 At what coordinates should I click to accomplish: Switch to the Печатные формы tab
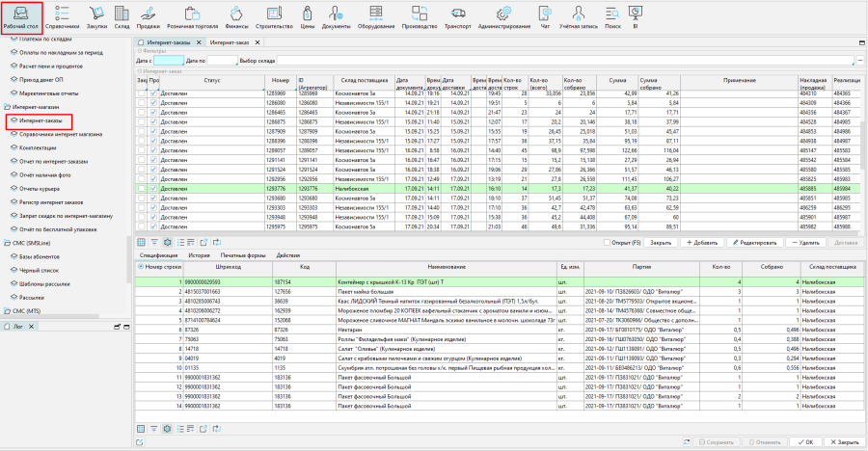[242, 255]
